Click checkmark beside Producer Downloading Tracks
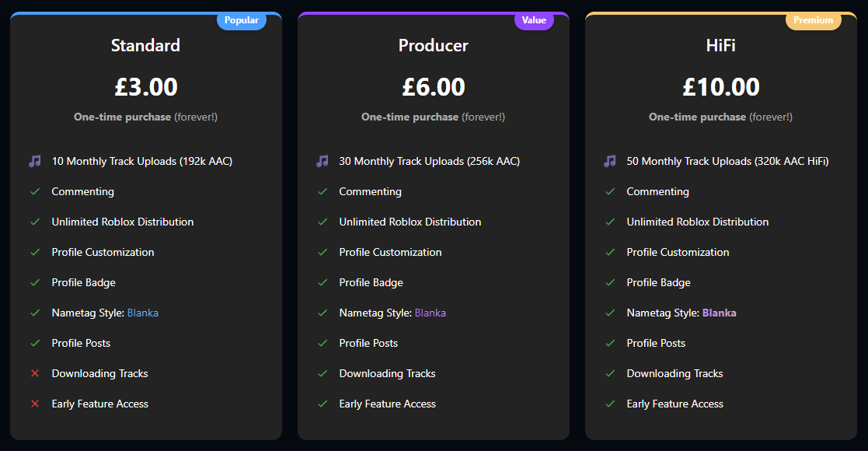 point(322,374)
